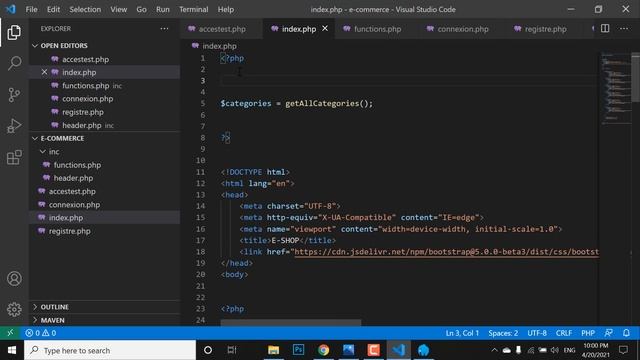Open Photoshop from the taskbar
The height and width of the screenshot is (360, 640).
[x=298, y=350]
